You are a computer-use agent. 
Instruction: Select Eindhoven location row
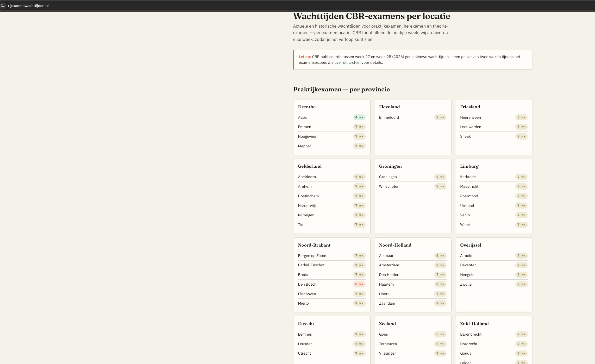[x=331, y=294]
